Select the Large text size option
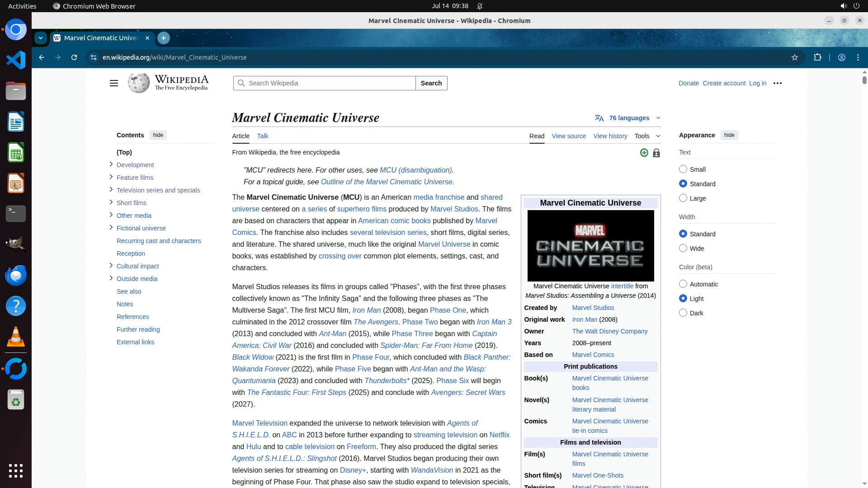The image size is (868, 488). [x=683, y=198]
